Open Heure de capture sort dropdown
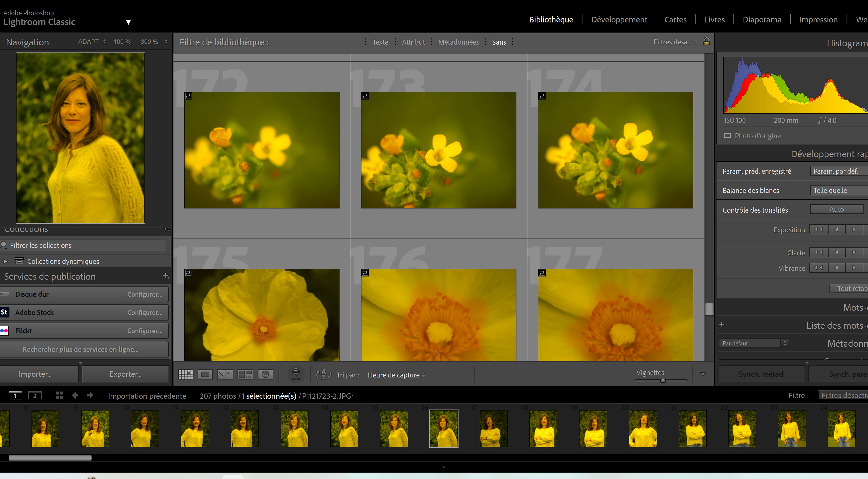The image size is (868, 479). [396, 375]
